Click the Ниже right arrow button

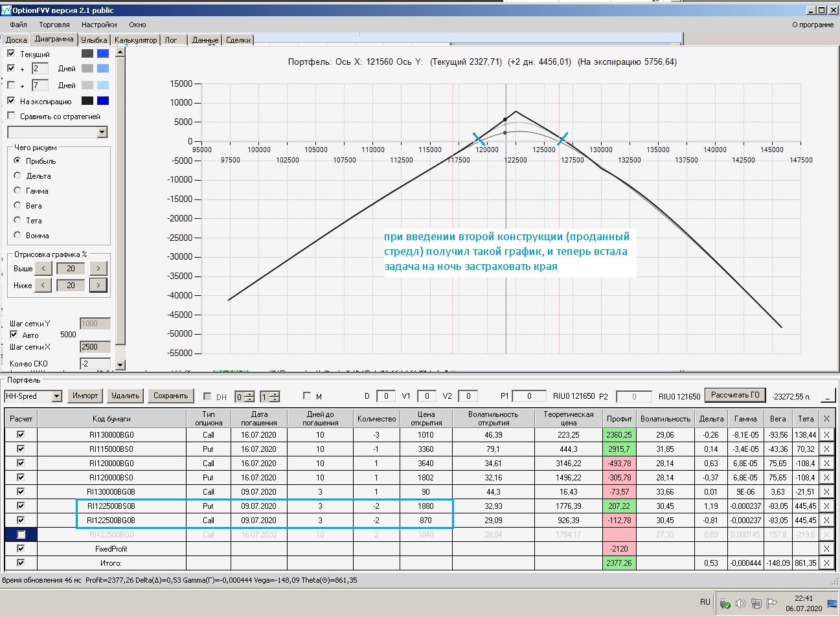pyautogui.click(x=98, y=285)
